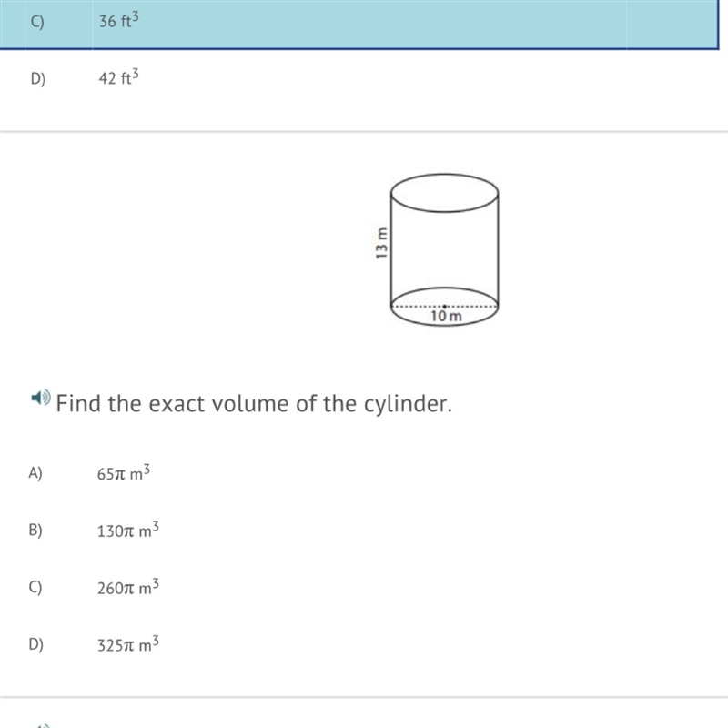Viewport: 728px width, 728px height.
Task: Click the 13 m height label
Action: tap(381, 243)
